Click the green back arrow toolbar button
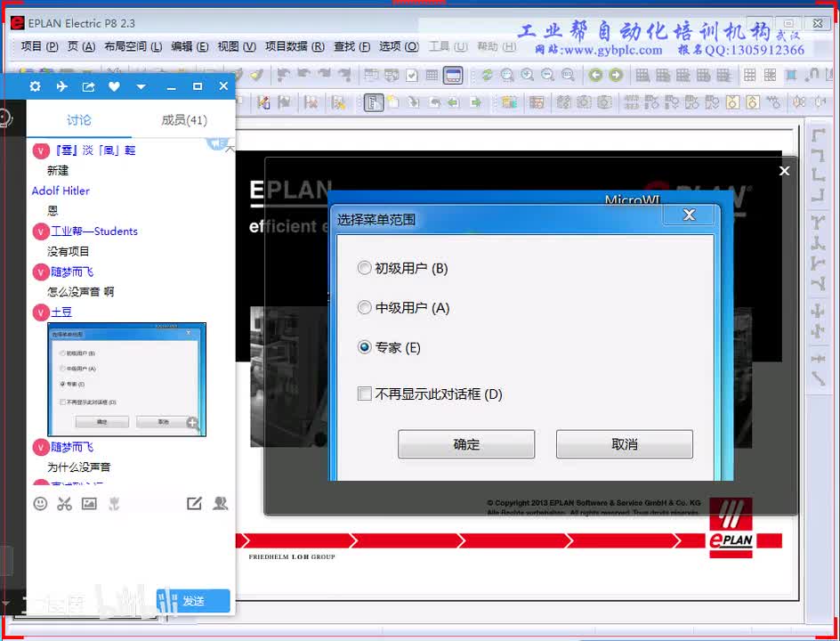 click(595, 75)
